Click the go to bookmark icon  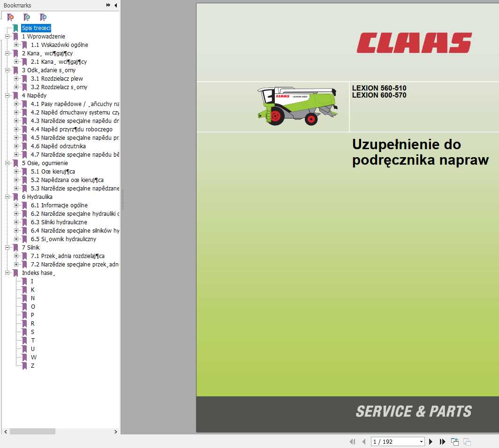(x=43, y=17)
